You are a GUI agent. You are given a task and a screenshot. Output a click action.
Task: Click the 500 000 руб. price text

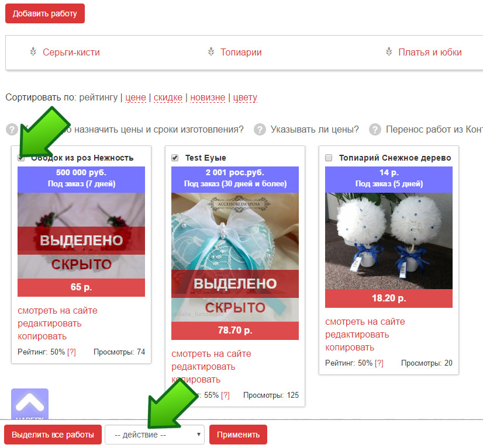[81, 172]
